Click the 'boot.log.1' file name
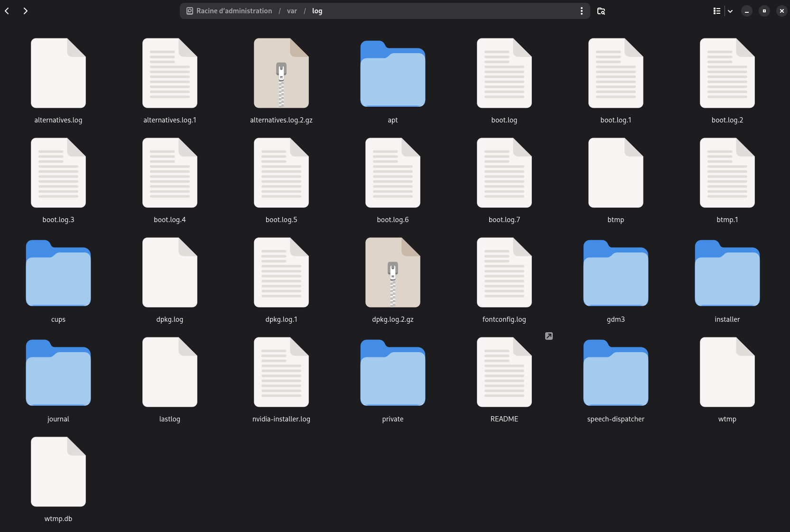The height and width of the screenshot is (532, 790). point(616,120)
